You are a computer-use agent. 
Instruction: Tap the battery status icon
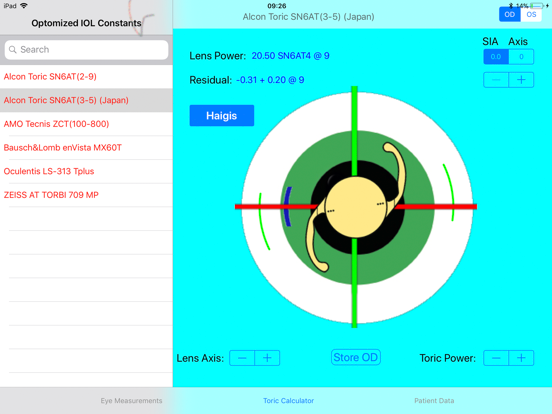click(536, 6)
